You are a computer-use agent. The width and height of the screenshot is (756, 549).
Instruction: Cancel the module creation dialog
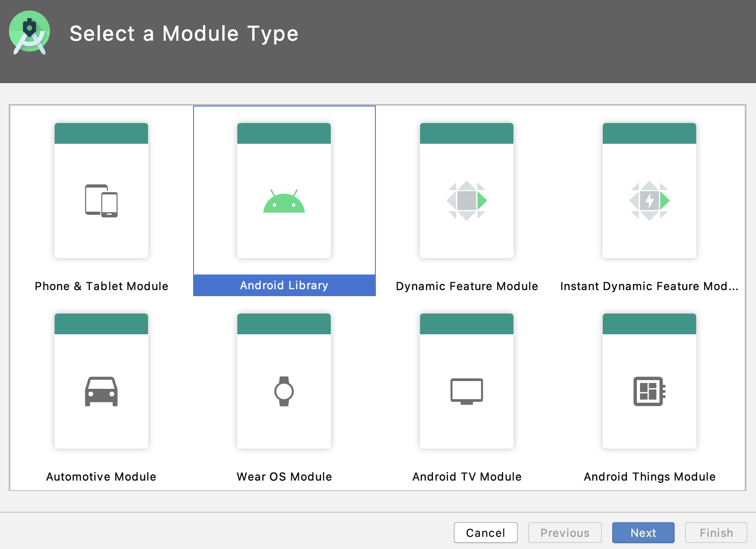pyautogui.click(x=486, y=533)
